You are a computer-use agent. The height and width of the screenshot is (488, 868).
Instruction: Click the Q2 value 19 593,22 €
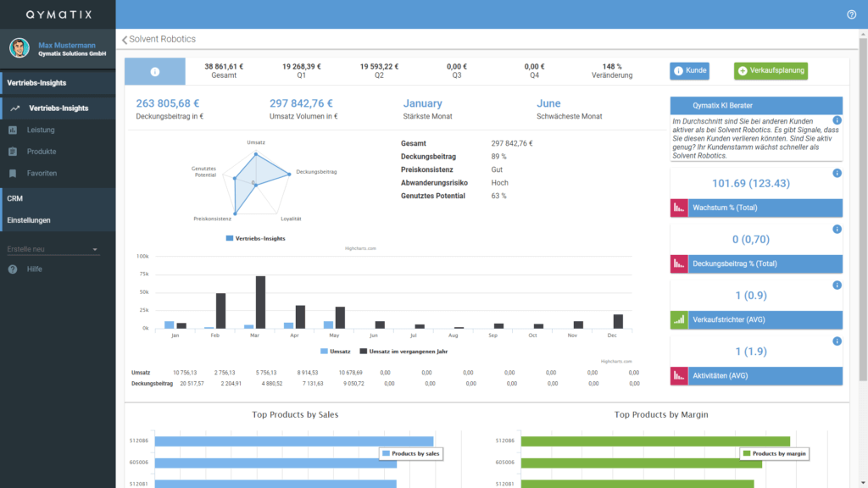point(379,66)
